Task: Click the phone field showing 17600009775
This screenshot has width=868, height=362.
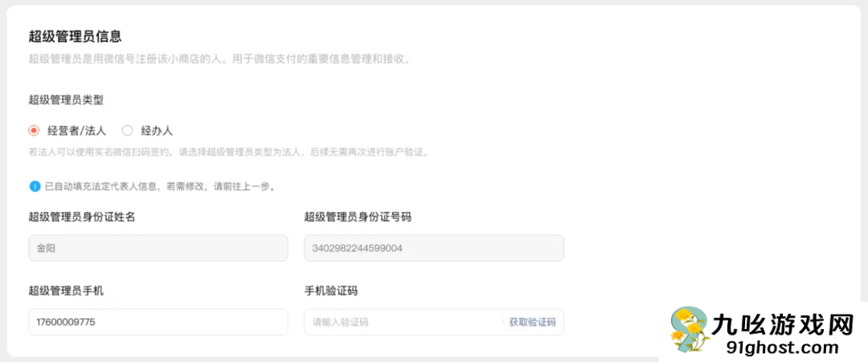Action: coord(158,322)
